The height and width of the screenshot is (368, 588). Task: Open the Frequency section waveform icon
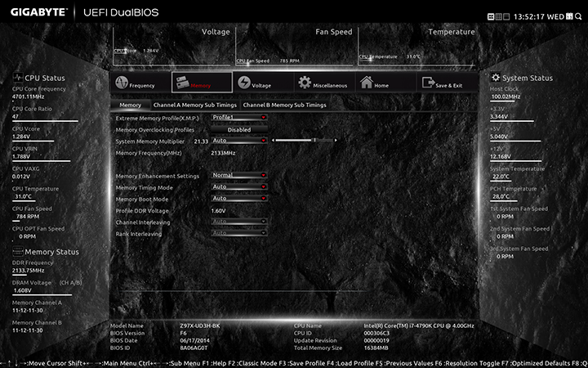pyautogui.click(x=122, y=83)
